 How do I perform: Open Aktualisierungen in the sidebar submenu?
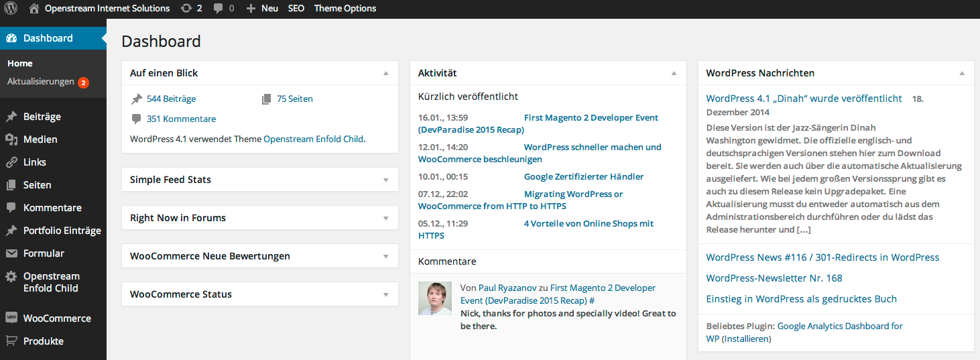(x=41, y=82)
